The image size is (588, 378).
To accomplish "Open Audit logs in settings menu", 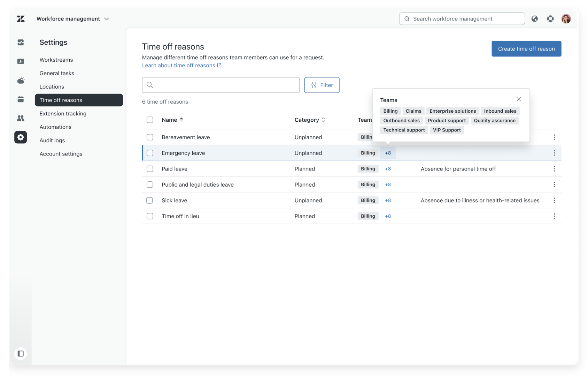I will click(x=52, y=141).
